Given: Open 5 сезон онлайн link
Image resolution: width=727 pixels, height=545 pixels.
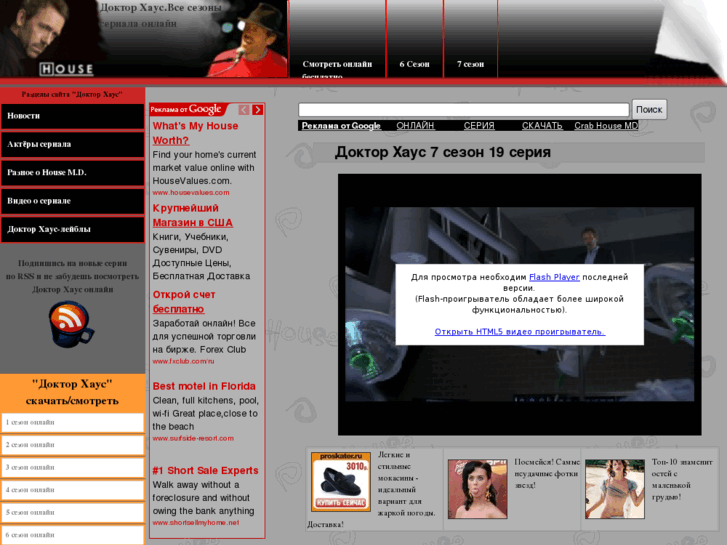Looking at the screenshot, I should pos(72,513).
